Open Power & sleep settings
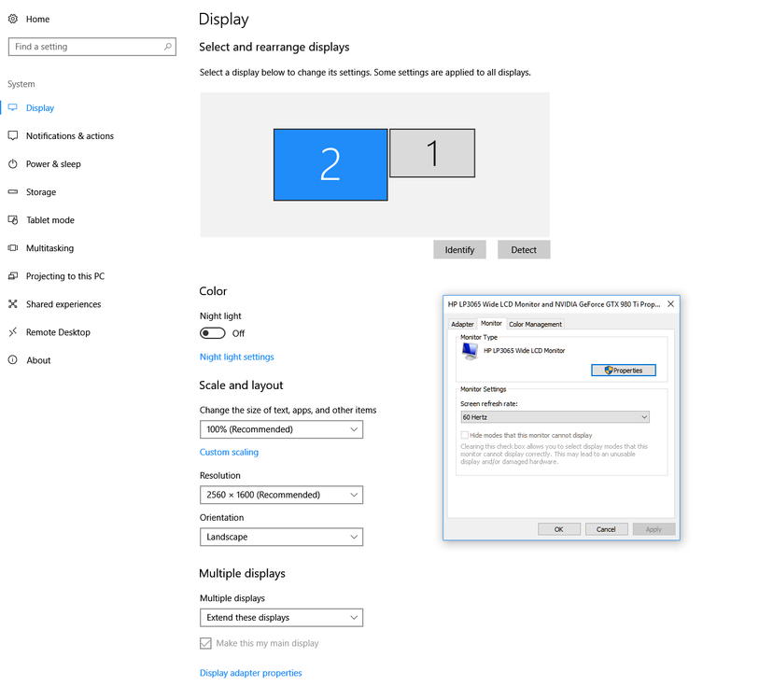 (x=15, y=163)
